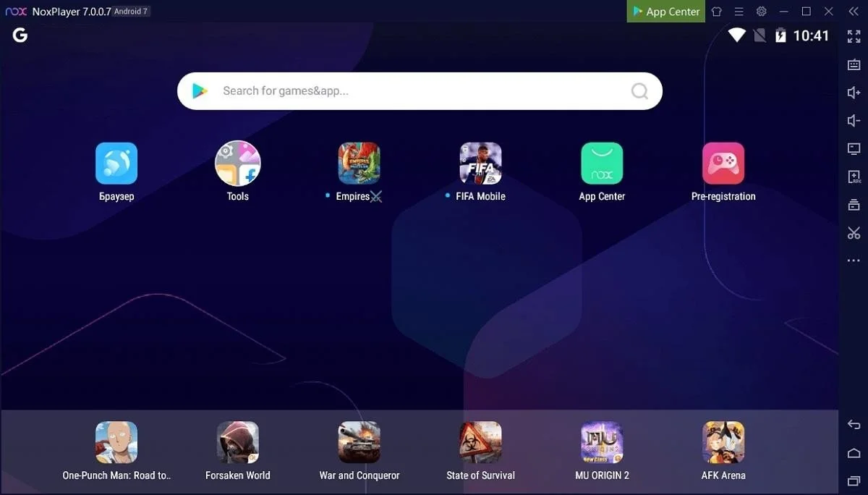Click the Google G icon in status bar
The height and width of the screenshot is (495, 868).
tap(20, 35)
